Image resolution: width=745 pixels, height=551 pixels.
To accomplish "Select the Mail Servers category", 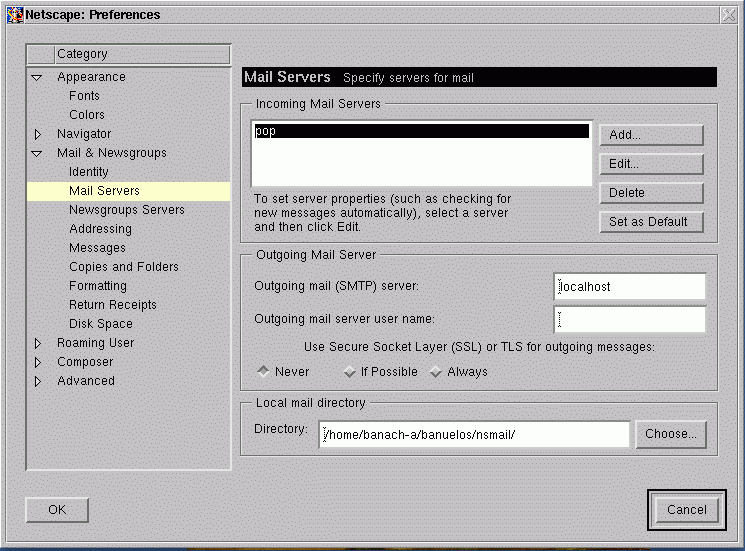I will [x=128, y=191].
